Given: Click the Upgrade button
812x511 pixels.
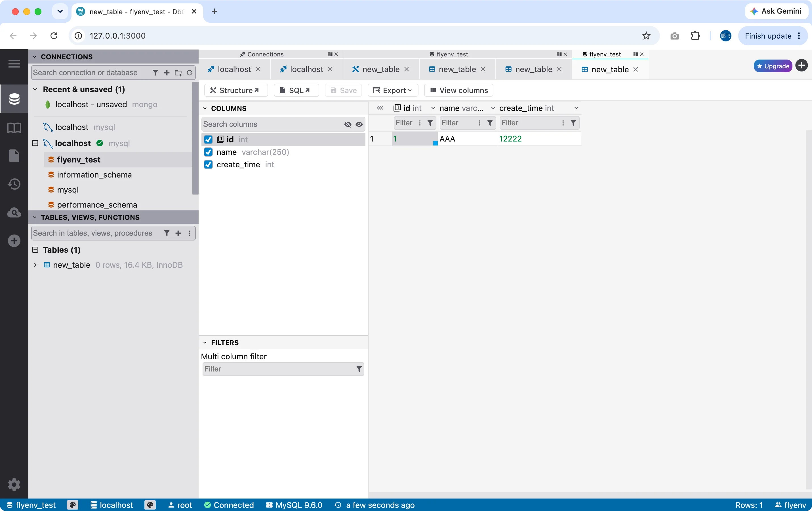Looking at the screenshot, I should tap(773, 66).
